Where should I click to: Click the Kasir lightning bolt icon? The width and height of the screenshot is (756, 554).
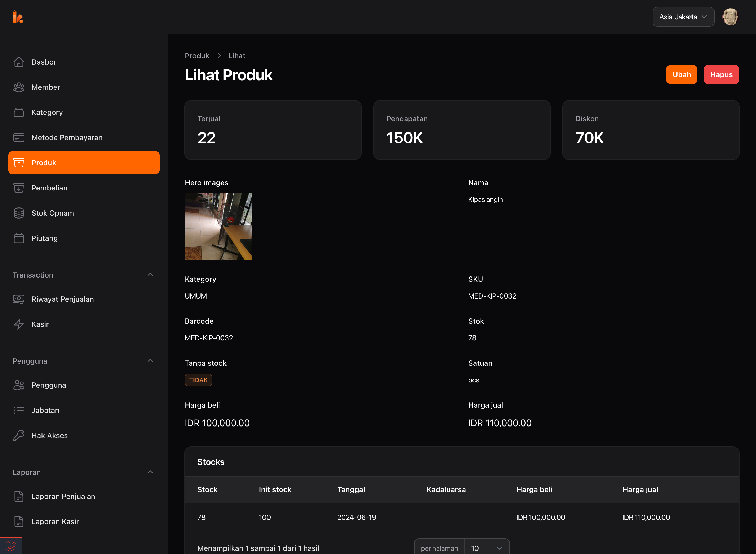point(19,324)
